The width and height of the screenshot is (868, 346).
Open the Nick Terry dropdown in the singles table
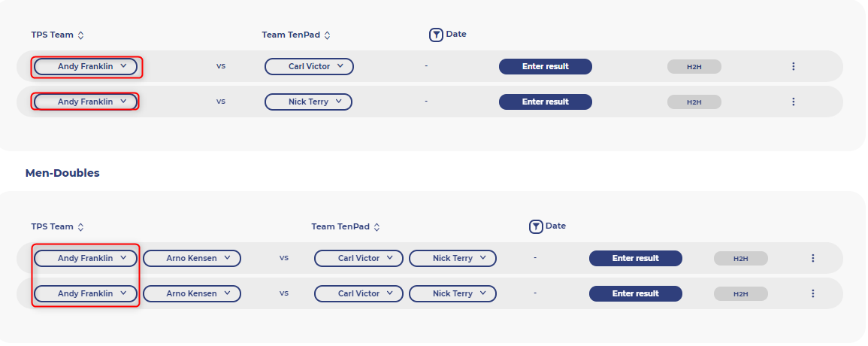coord(309,102)
